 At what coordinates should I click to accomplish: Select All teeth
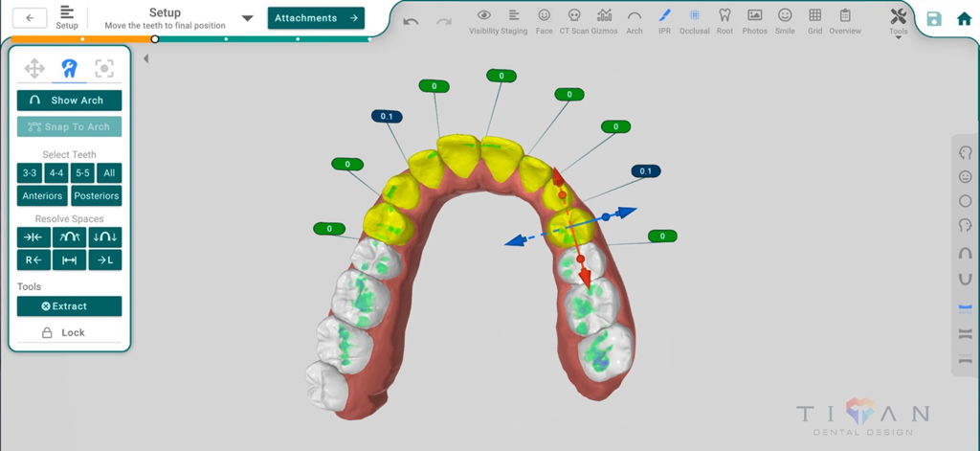tap(109, 173)
